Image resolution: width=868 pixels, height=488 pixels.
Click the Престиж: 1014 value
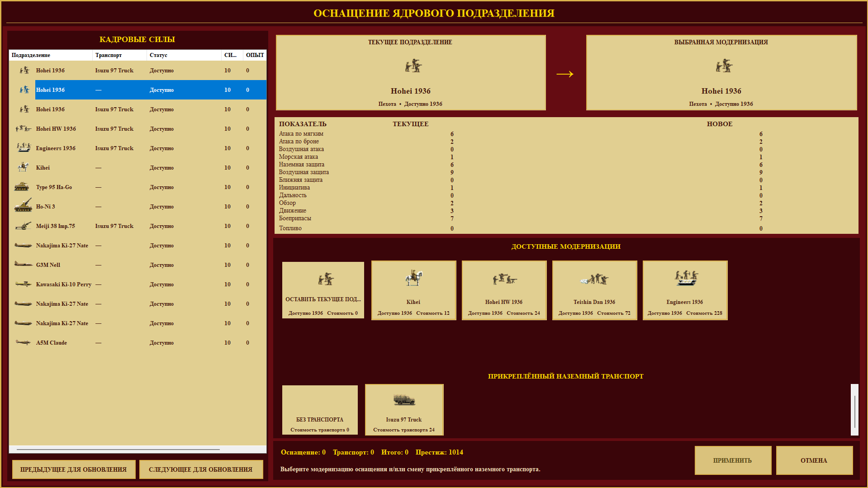[439, 452]
